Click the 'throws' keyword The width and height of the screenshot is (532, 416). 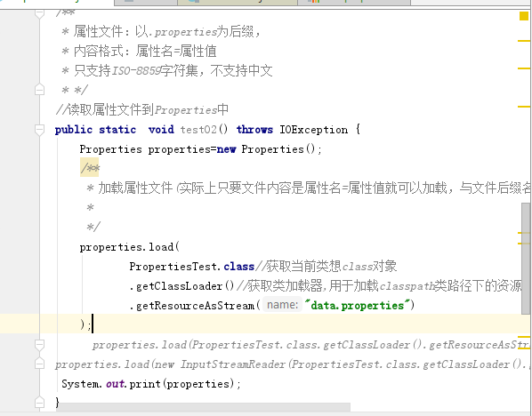tap(254, 130)
